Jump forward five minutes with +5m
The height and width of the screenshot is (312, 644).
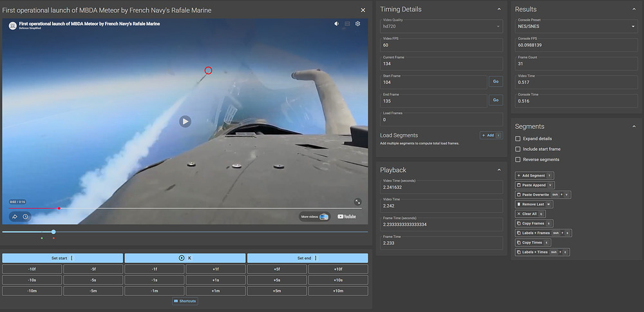(x=277, y=291)
